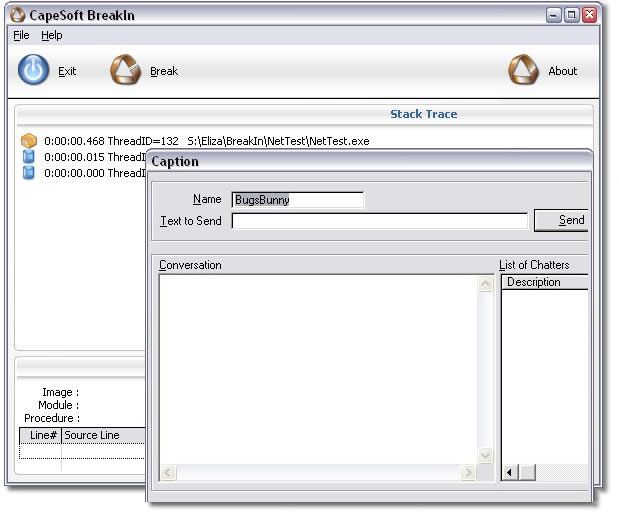
Task: Click into the Text to Send field
Action: 379,221
